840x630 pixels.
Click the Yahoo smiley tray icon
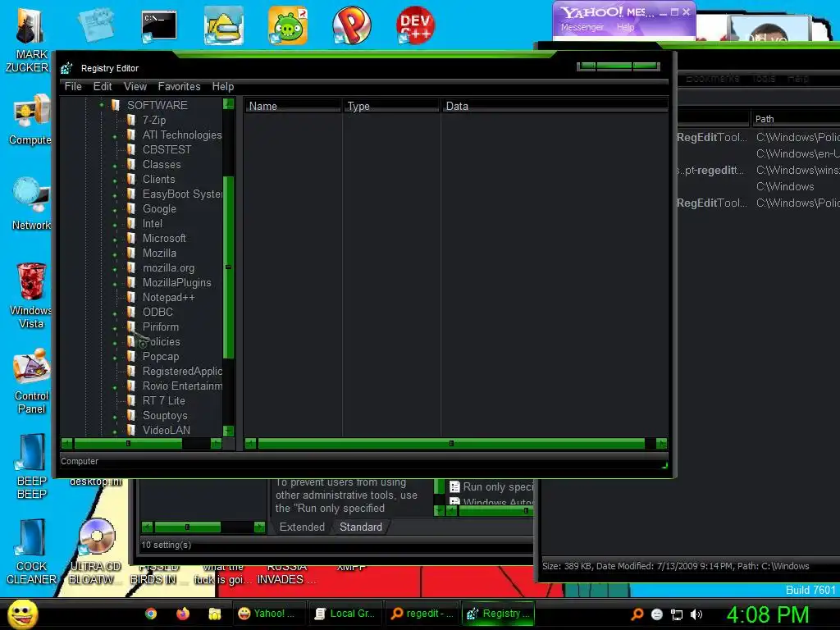657,614
